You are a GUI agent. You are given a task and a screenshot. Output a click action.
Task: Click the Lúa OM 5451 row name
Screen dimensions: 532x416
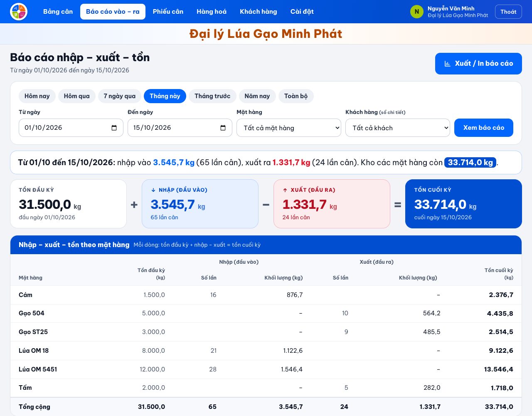click(x=38, y=369)
